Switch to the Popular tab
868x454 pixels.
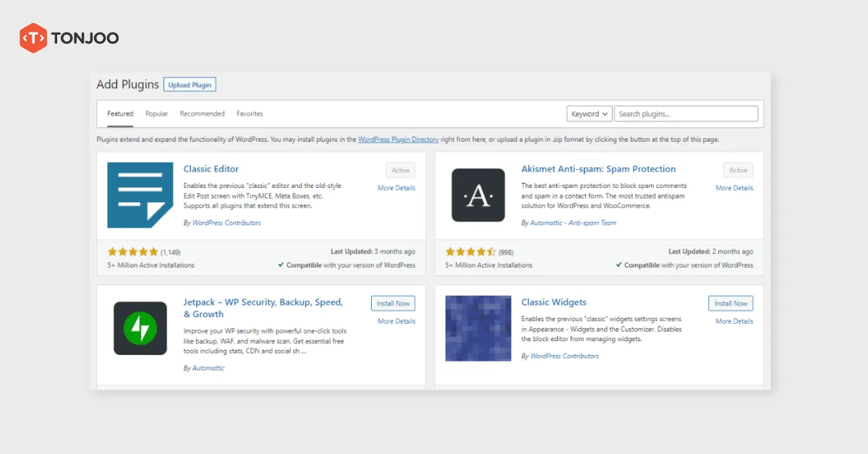point(156,113)
